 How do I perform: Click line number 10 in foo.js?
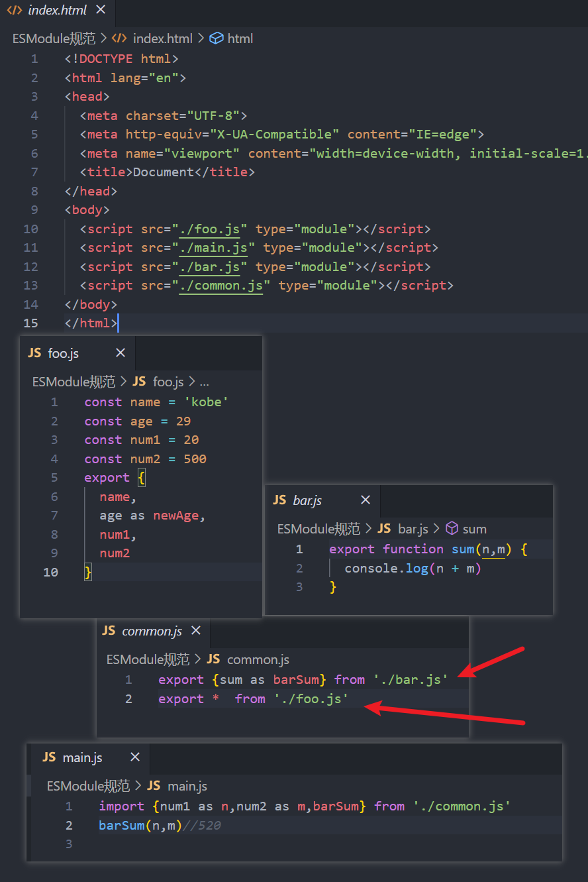click(50, 572)
